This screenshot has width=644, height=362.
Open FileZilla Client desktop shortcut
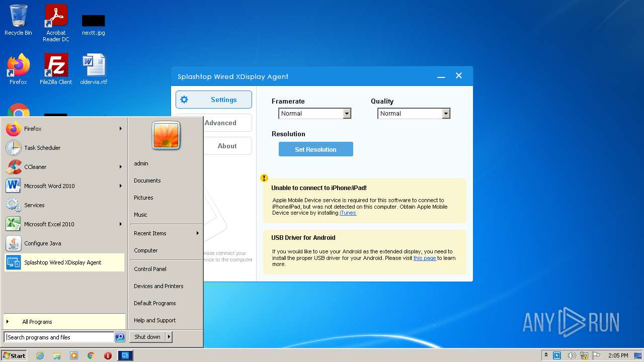click(56, 69)
